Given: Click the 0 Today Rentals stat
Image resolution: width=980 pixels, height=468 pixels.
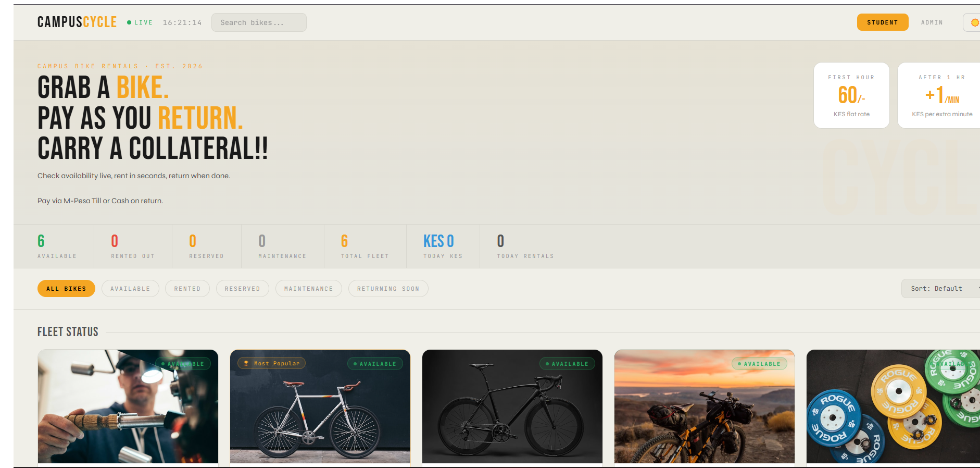Looking at the screenshot, I should 525,246.
